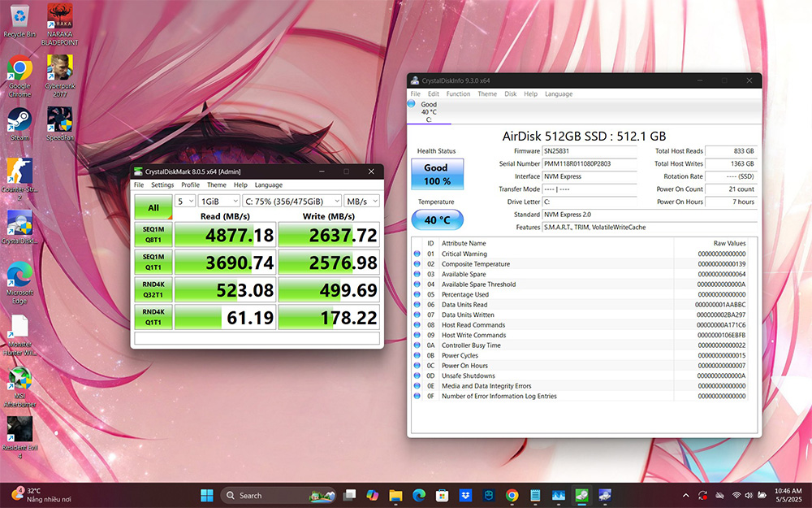This screenshot has width=812, height=508.
Task: Open Microsoft Store from the taskbar
Action: tap(442, 496)
